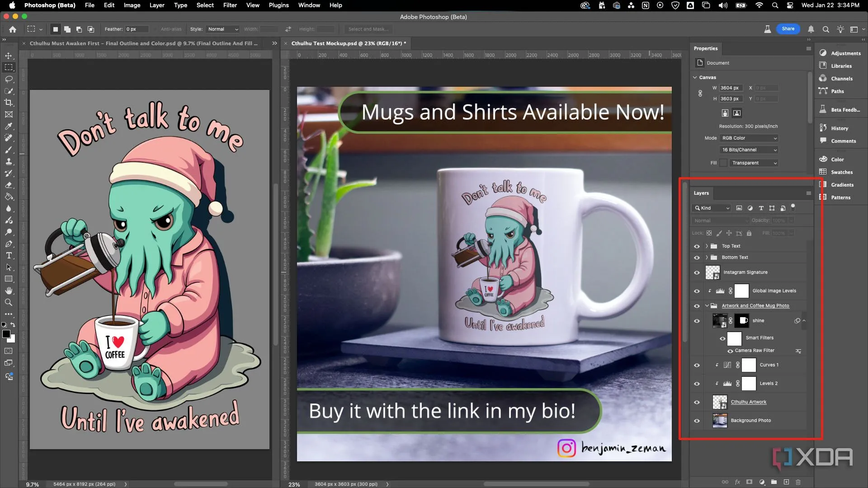Select the Clone Stamp tool
868x488 pixels.
pyautogui.click(x=9, y=161)
